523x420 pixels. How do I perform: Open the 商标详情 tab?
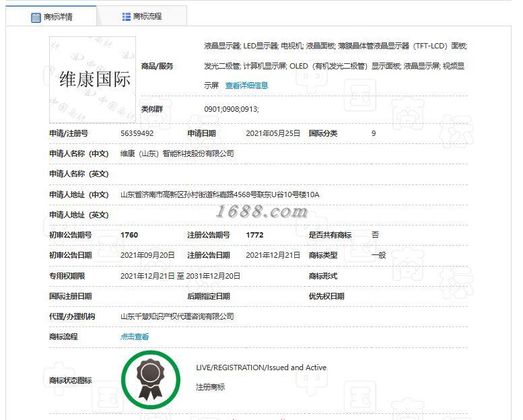click(51, 16)
